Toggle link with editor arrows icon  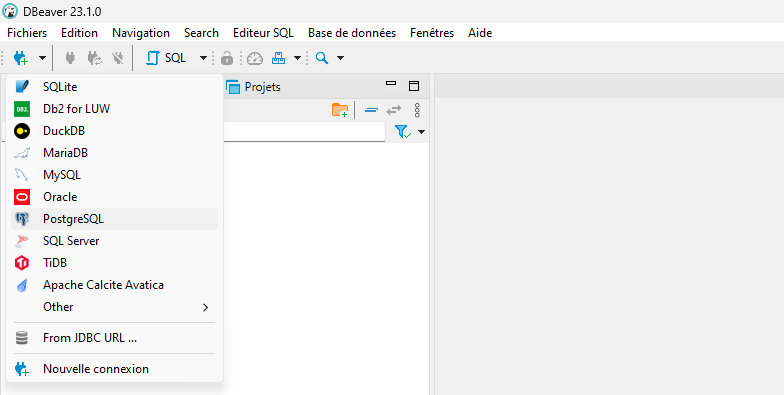tap(394, 110)
